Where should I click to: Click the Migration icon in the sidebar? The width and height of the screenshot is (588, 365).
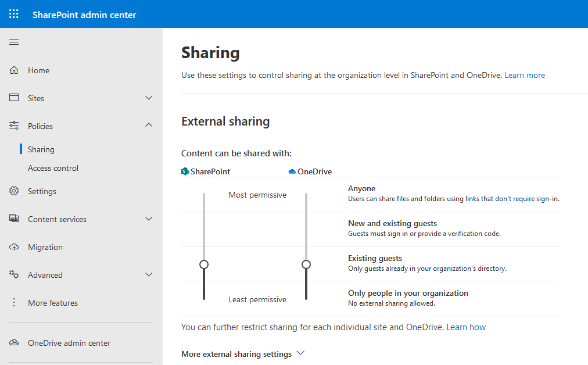click(13, 246)
